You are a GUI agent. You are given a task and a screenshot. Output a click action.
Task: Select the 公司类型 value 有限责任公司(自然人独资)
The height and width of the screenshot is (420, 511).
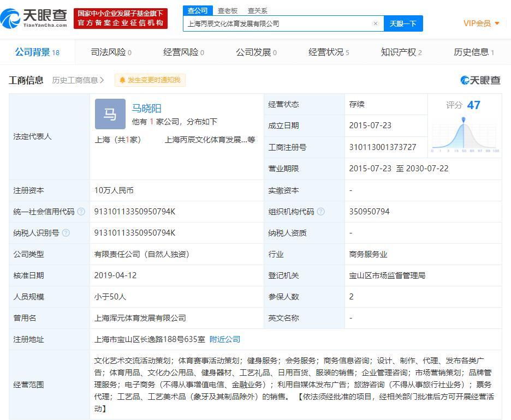point(142,254)
